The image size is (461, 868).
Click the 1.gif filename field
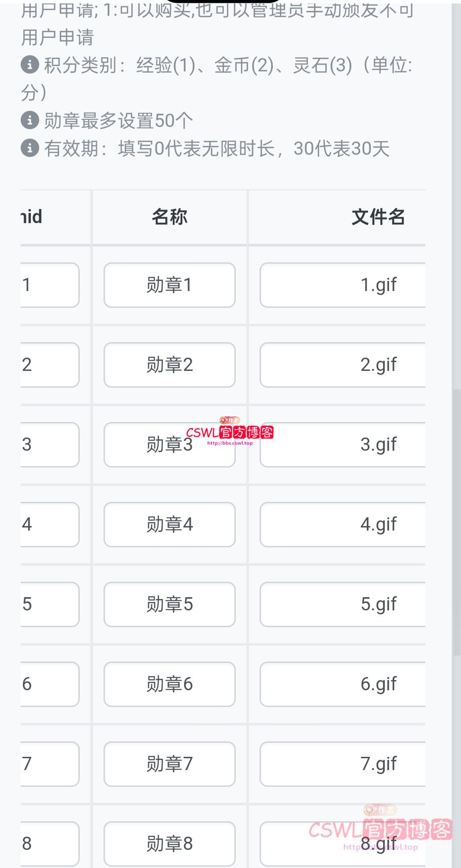(x=343, y=285)
